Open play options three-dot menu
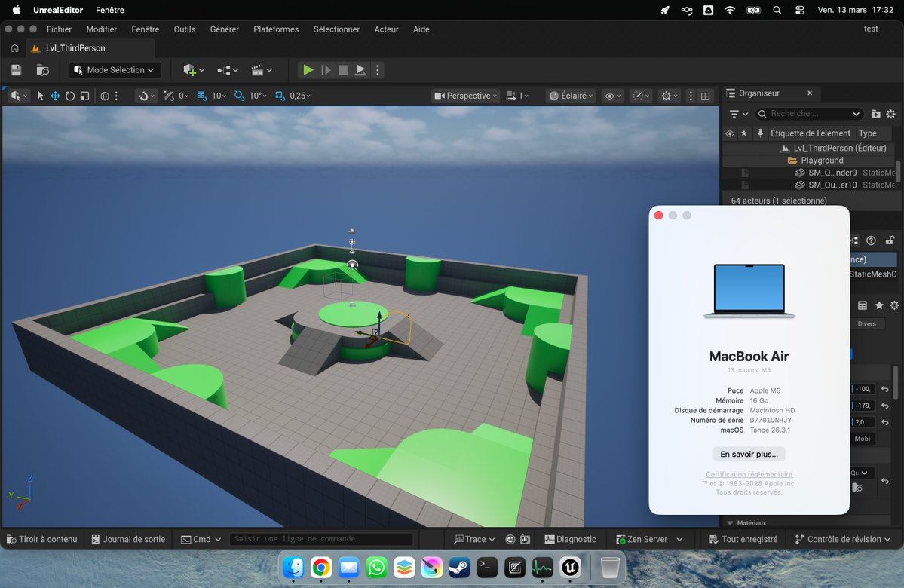The height and width of the screenshot is (588, 904). [378, 70]
